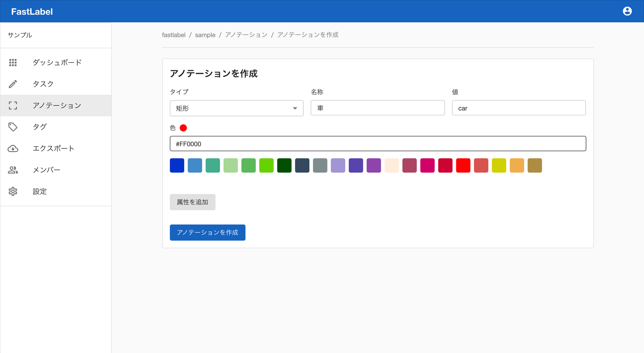Select アノテーション sidebar item
644x353 pixels.
[x=56, y=105]
